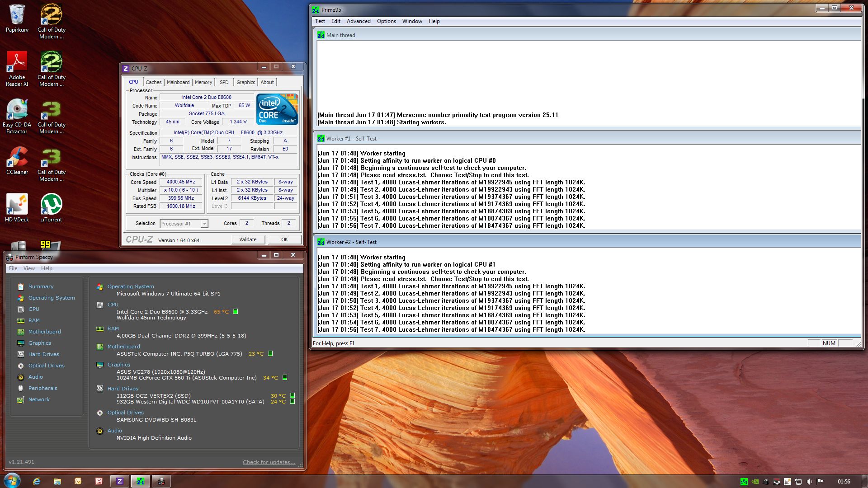Click the Check for updates link in Speccy
868x488 pixels.
coord(269,462)
